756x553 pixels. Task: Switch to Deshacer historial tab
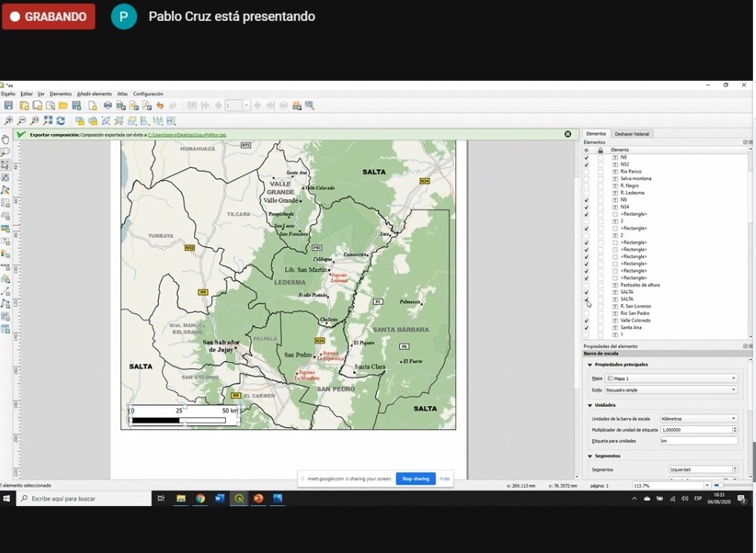632,134
